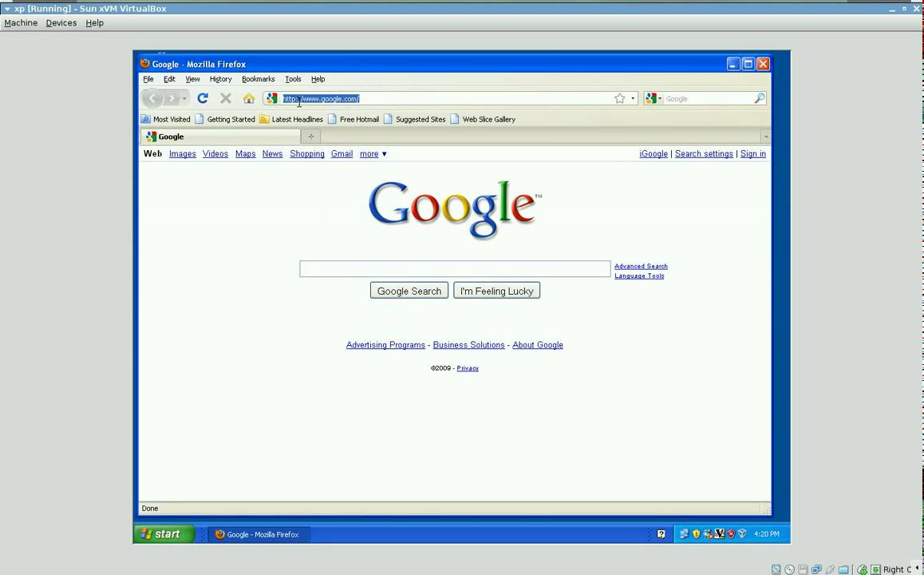Click the question mark help tray icon
This screenshot has width=924, height=575.
coord(661,534)
